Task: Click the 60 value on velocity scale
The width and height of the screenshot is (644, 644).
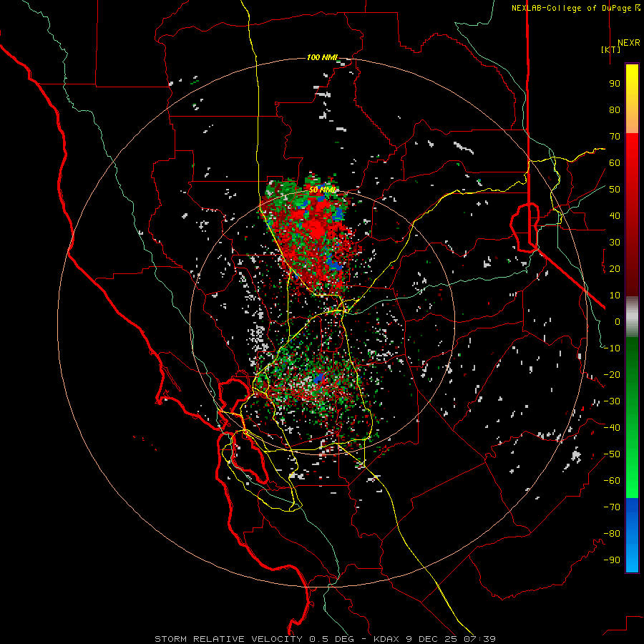Action: point(615,163)
